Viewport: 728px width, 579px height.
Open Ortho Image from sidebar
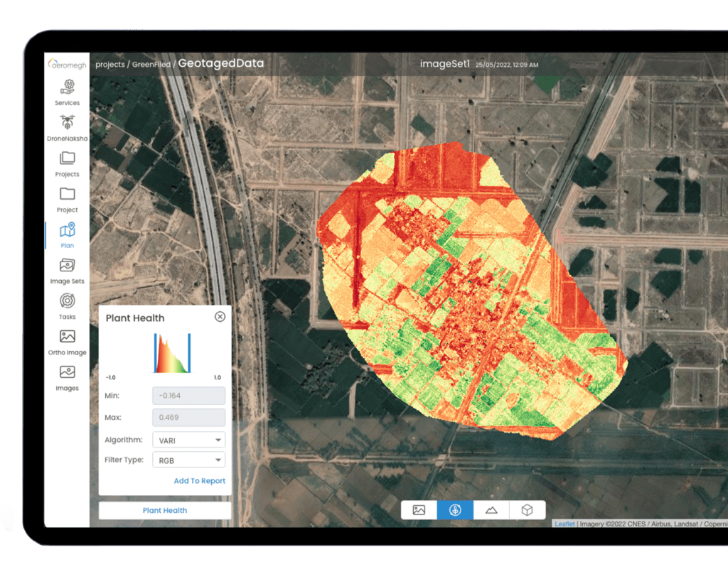68,337
